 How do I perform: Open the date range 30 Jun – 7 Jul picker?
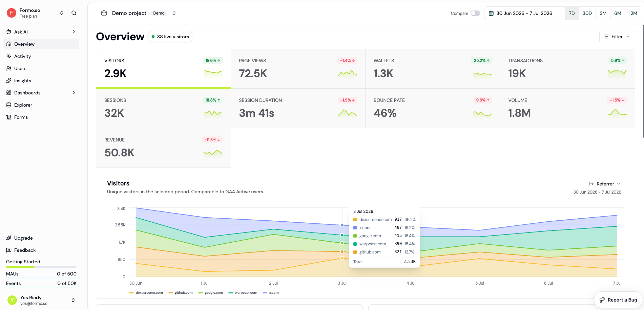(525, 13)
